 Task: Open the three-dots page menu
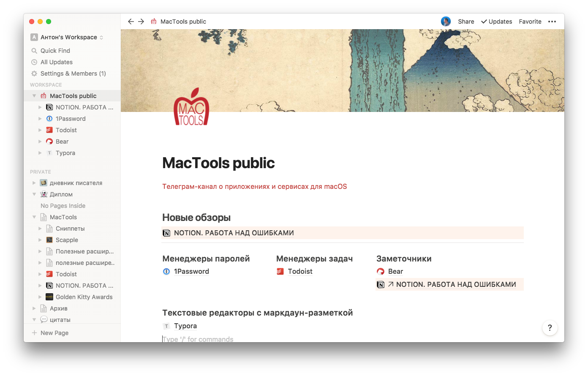(x=552, y=22)
